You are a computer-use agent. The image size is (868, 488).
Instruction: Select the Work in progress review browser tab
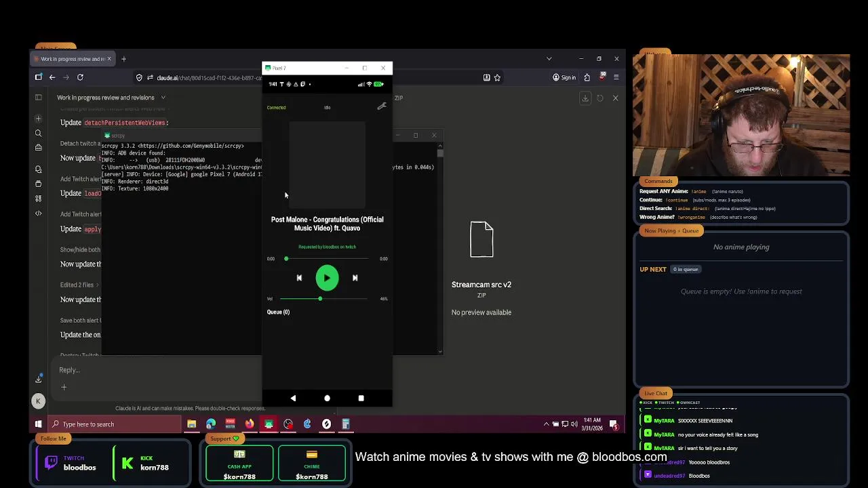[x=73, y=59]
